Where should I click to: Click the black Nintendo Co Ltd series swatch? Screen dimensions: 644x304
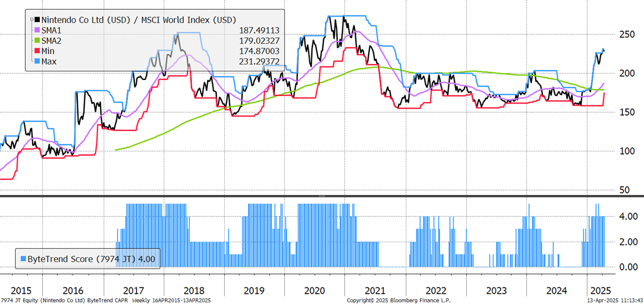pyautogui.click(x=36, y=20)
